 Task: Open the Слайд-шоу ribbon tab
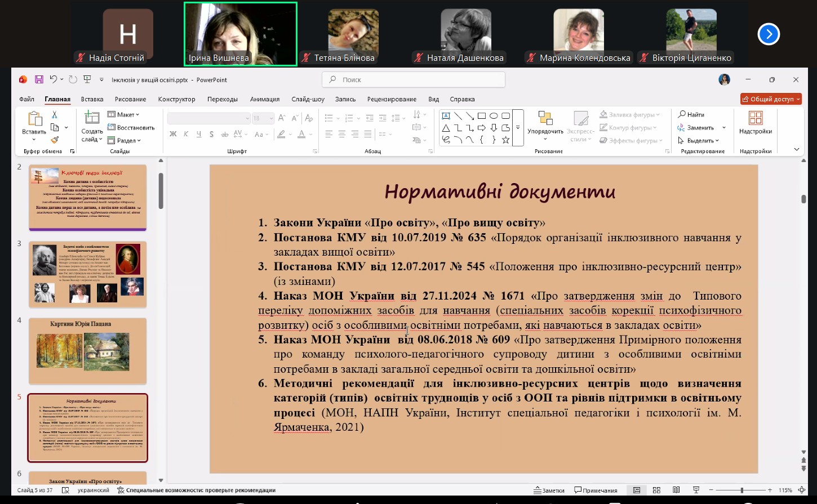[308, 99]
